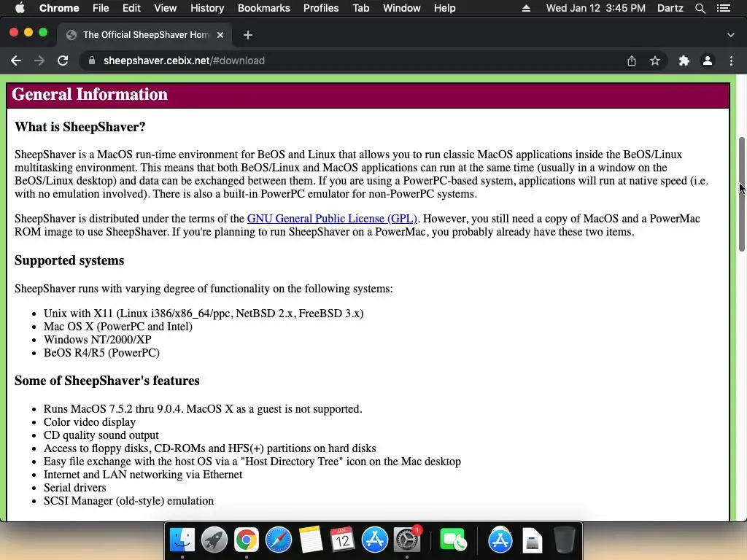Bookmark this page with star icon

pos(655,61)
